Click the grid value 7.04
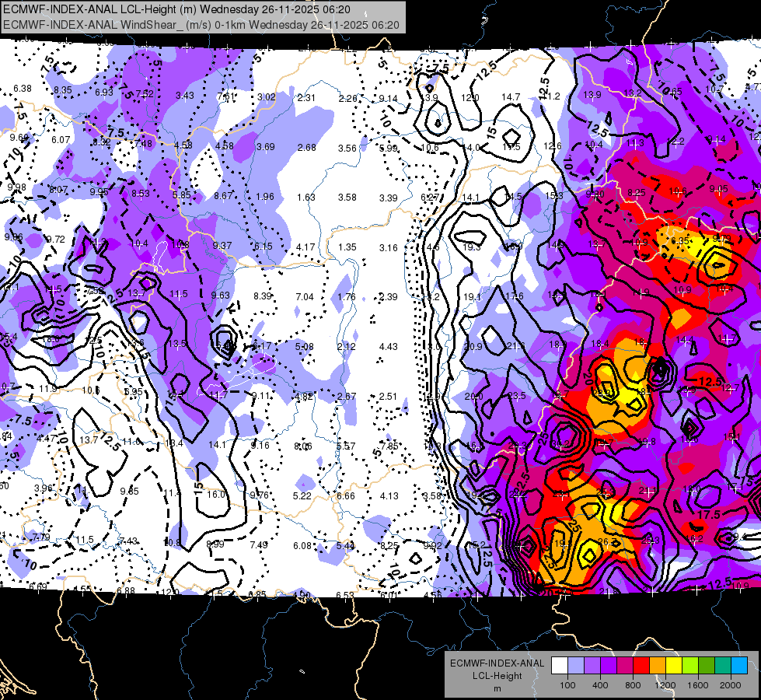 [305, 297]
